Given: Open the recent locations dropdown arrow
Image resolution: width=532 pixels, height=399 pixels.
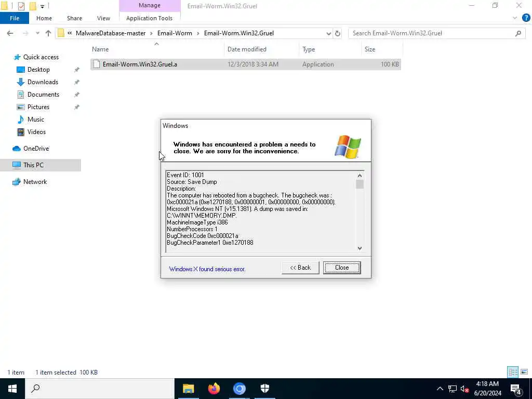Looking at the screenshot, I should 37,33.
